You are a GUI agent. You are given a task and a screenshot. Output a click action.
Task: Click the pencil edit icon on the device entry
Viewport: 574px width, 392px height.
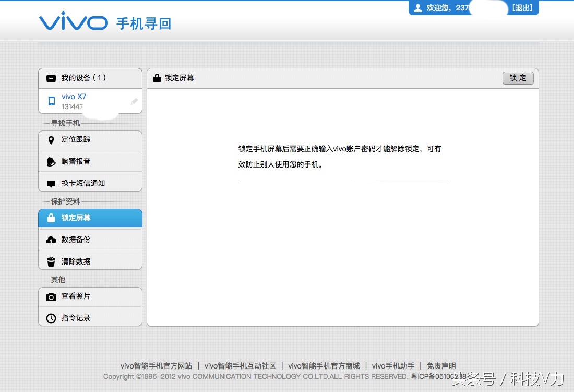coord(134,102)
